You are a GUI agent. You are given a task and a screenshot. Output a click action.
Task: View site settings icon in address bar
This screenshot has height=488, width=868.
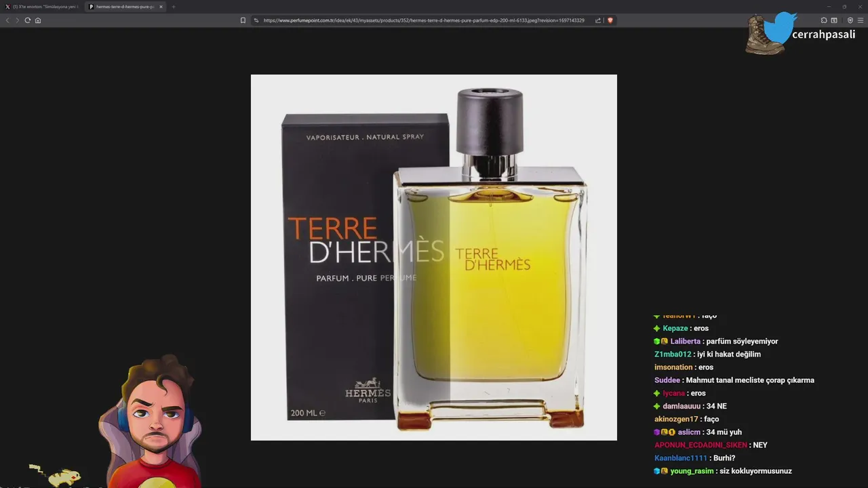(256, 20)
